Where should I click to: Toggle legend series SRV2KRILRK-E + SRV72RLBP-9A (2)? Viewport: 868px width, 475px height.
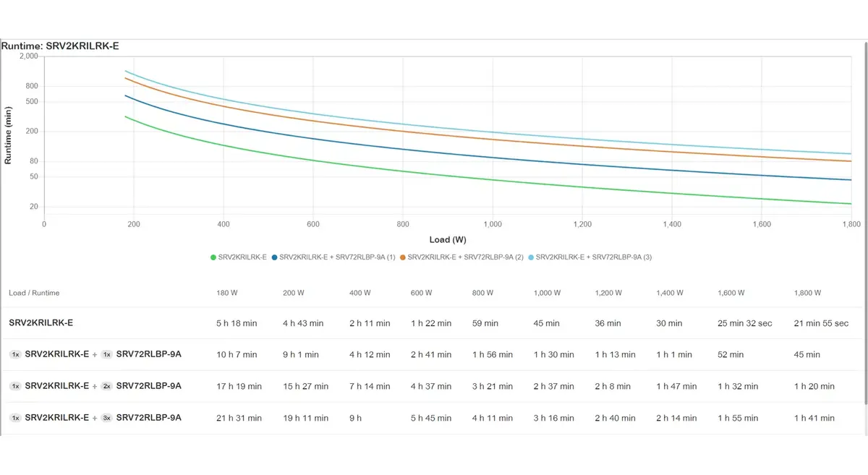pyautogui.click(x=461, y=257)
